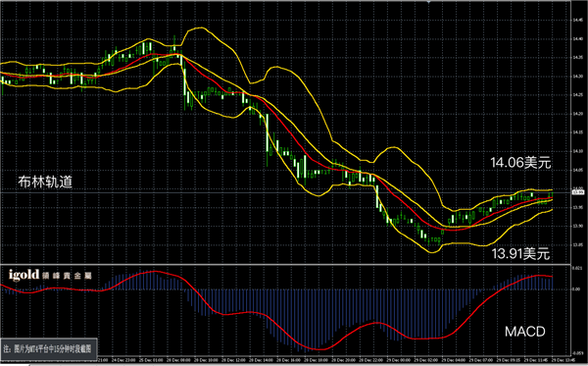Click the 14.30 label on price axis
This screenshot has height=366, width=588.
point(577,77)
